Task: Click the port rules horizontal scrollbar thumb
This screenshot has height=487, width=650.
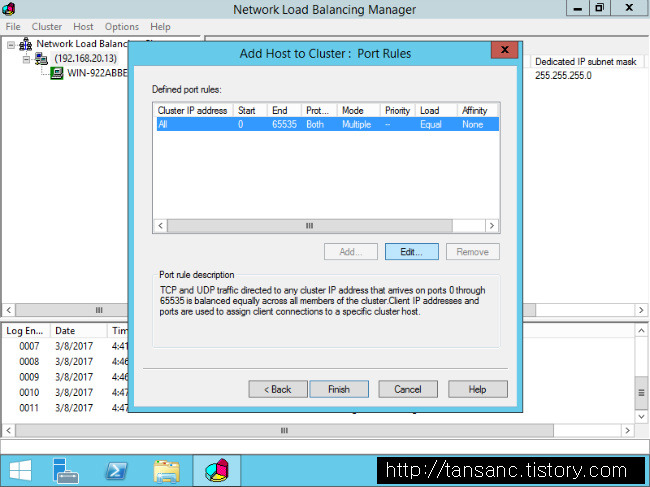Action: (310, 225)
